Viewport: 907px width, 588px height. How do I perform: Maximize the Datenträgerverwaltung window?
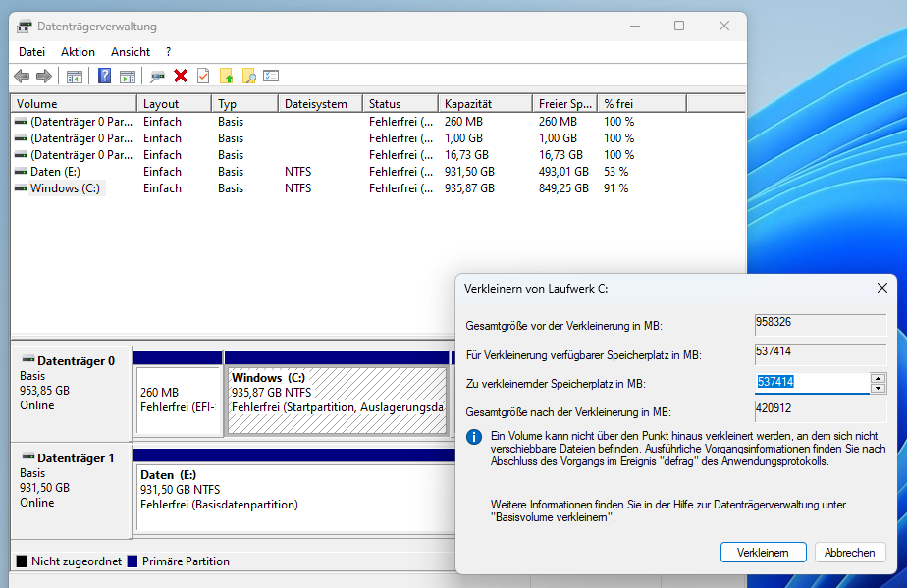pyautogui.click(x=679, y=27)
